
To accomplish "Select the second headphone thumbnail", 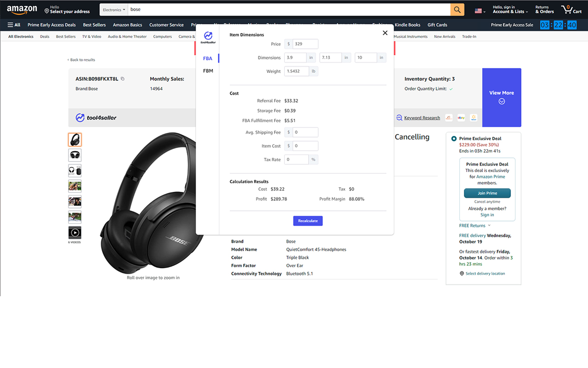I will pos(75,155).
